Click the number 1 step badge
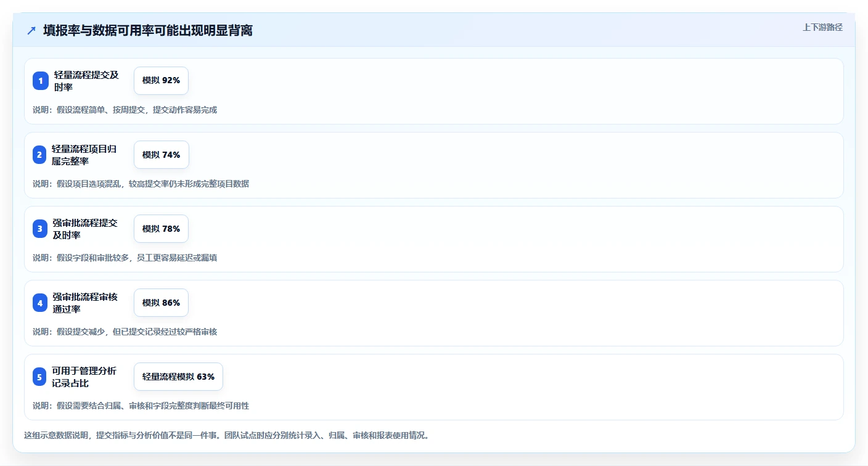The height and width of the screenshot is (466, 868). (x=41, y=81)
